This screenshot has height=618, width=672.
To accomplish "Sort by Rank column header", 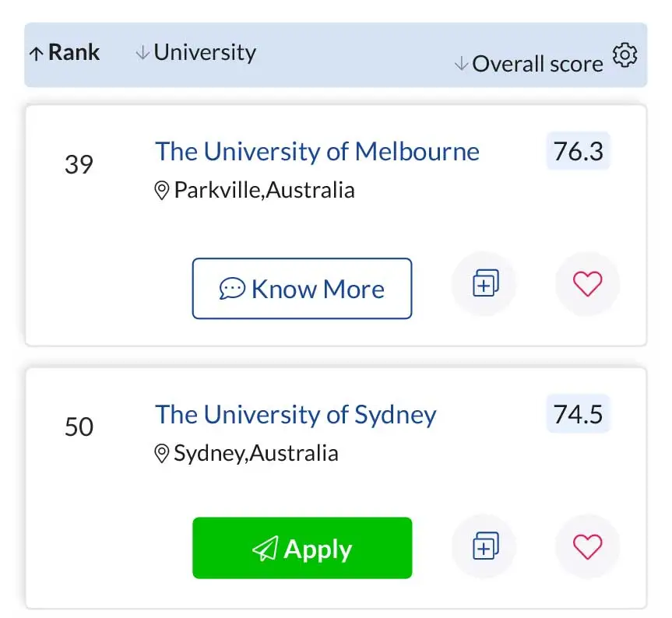I will (x=65, y=53).
